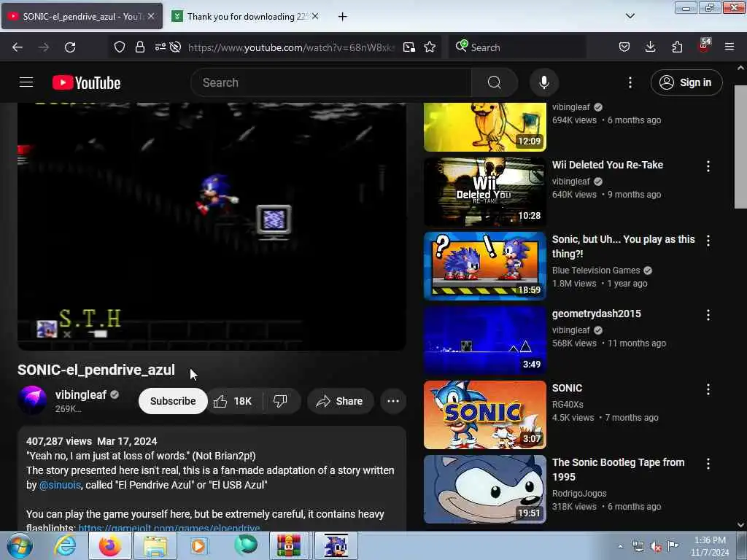Image resolution: width=747 pixels, height=560 pixels.
Task: Open options for geometrydash2015 video
Action: click(708, 315)
